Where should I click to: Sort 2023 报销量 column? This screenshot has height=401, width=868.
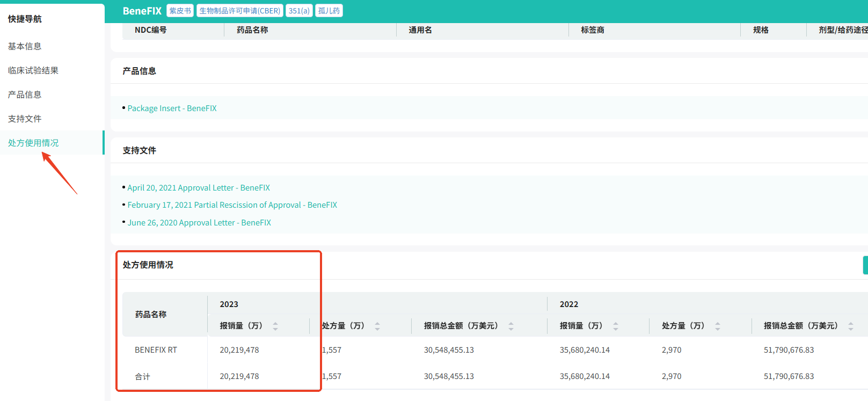[275, 326]
